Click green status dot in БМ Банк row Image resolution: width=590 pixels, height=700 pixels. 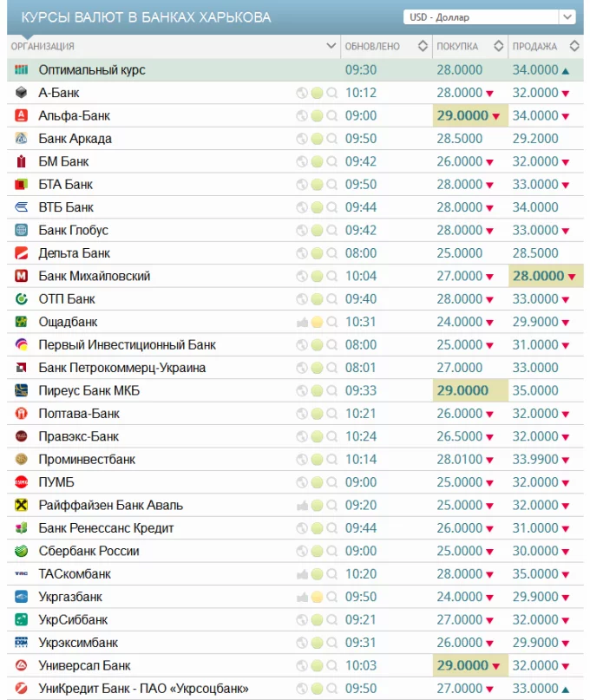(317, 161)
